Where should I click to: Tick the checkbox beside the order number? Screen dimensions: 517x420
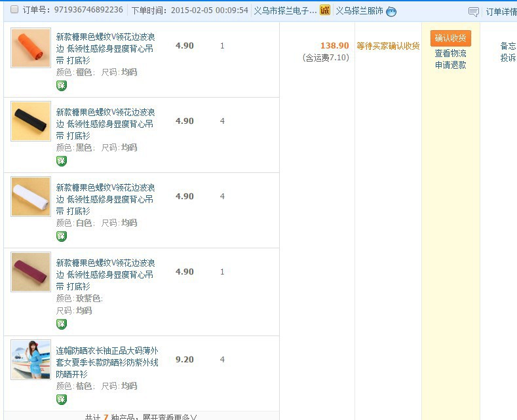click(x=14, y=10)
